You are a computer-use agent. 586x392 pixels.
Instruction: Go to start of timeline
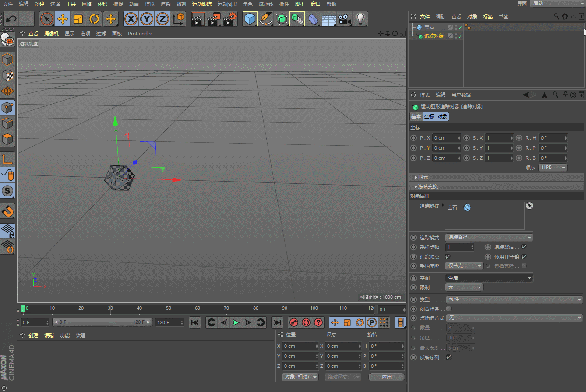click(x=195, y=322)
